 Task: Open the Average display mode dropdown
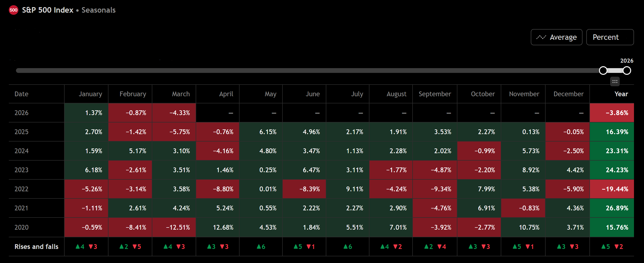pos(556,37)
